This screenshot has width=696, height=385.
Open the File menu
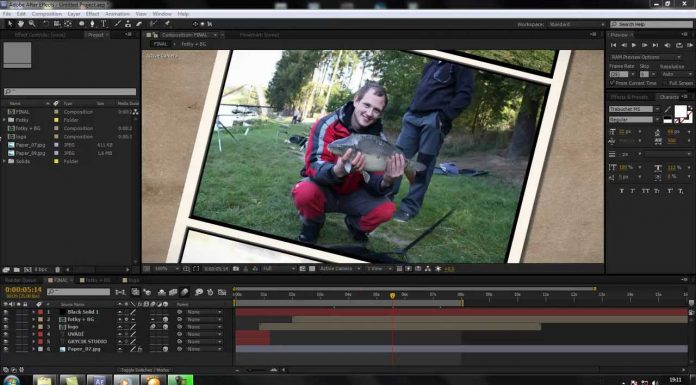pyautogui.click(x=7, y=14)
